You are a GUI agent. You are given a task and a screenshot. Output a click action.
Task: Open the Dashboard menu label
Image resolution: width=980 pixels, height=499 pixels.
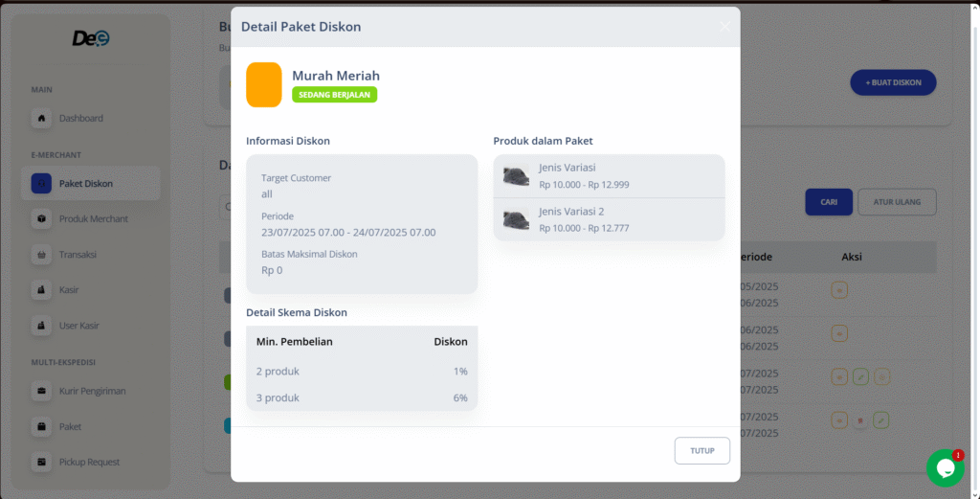click(81, 118)
